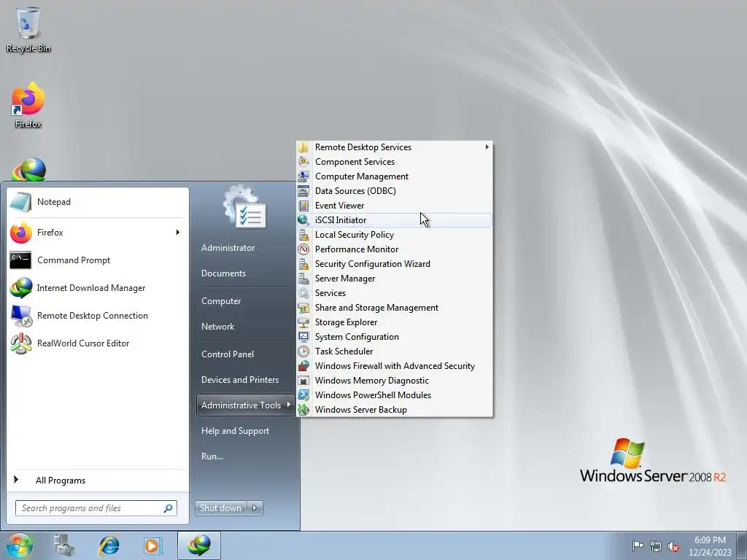The image size is (747, 560).
Task: Click the Administrator account picture
Action: click(245, 207)
